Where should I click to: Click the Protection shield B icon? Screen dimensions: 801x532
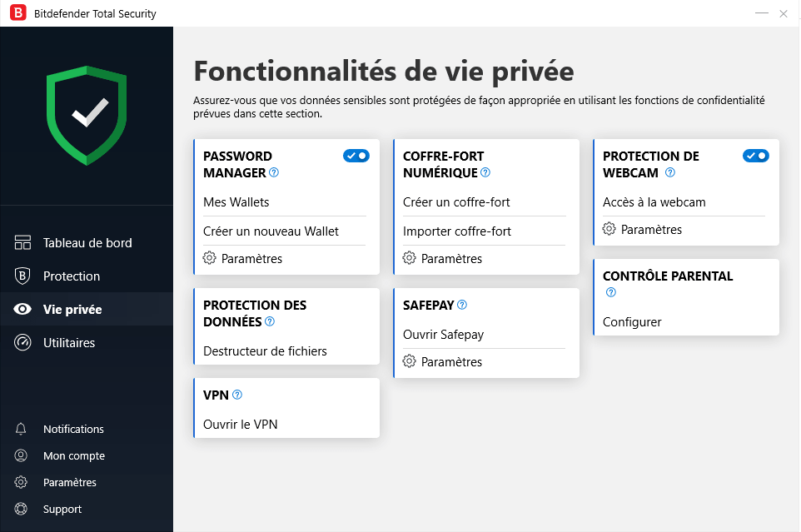22,276
